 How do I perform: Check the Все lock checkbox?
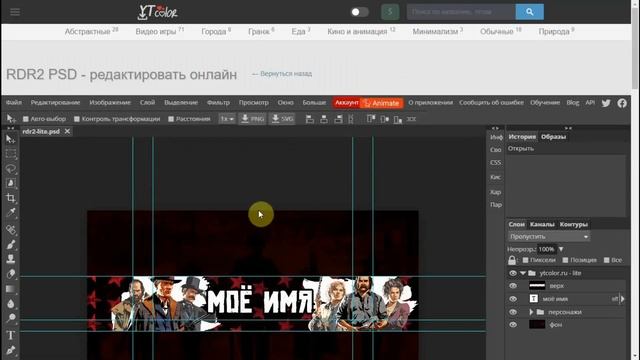pyautogui.click(x=607, y=260)
